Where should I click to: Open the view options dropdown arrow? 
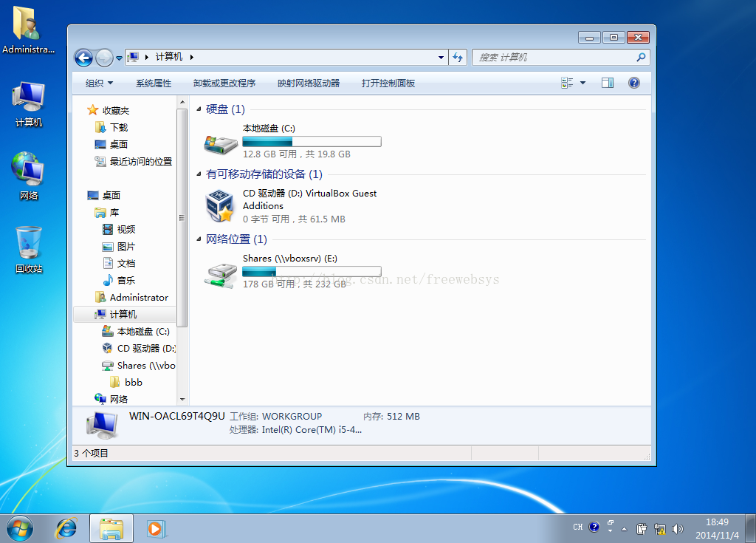point(583,83)
